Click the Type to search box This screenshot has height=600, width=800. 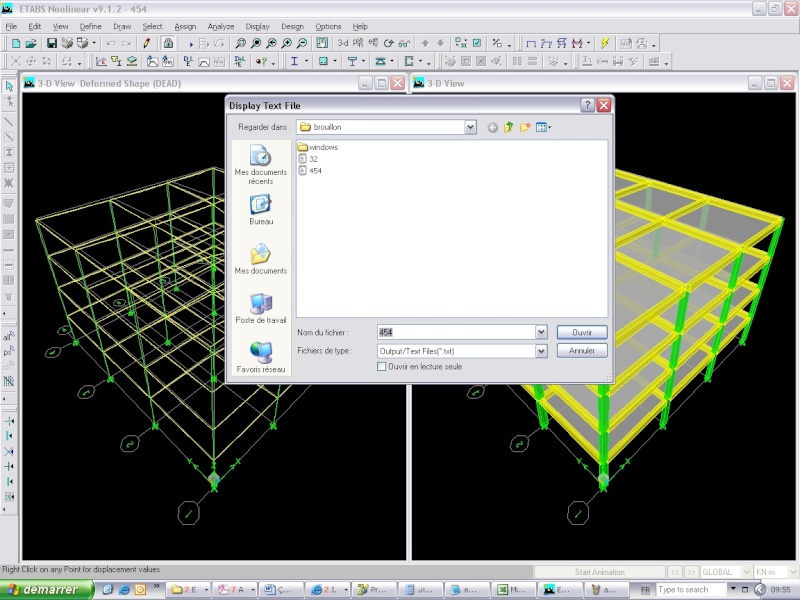click(690, 590)
